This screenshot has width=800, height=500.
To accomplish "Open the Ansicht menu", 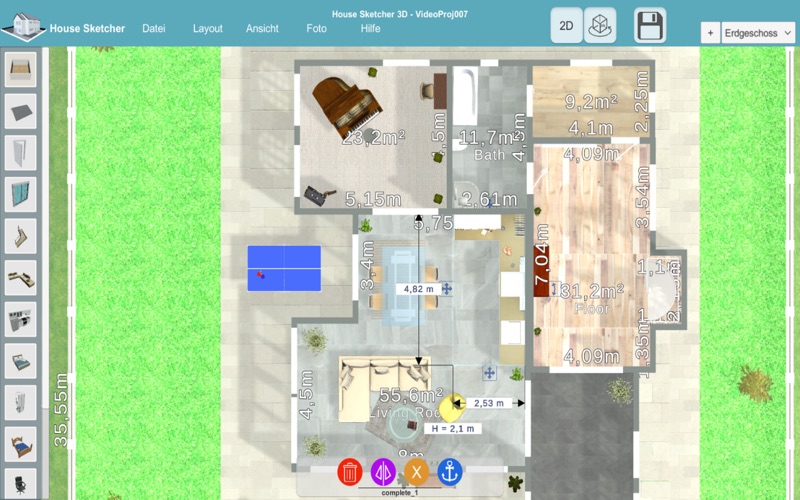I will coord(262,29).
